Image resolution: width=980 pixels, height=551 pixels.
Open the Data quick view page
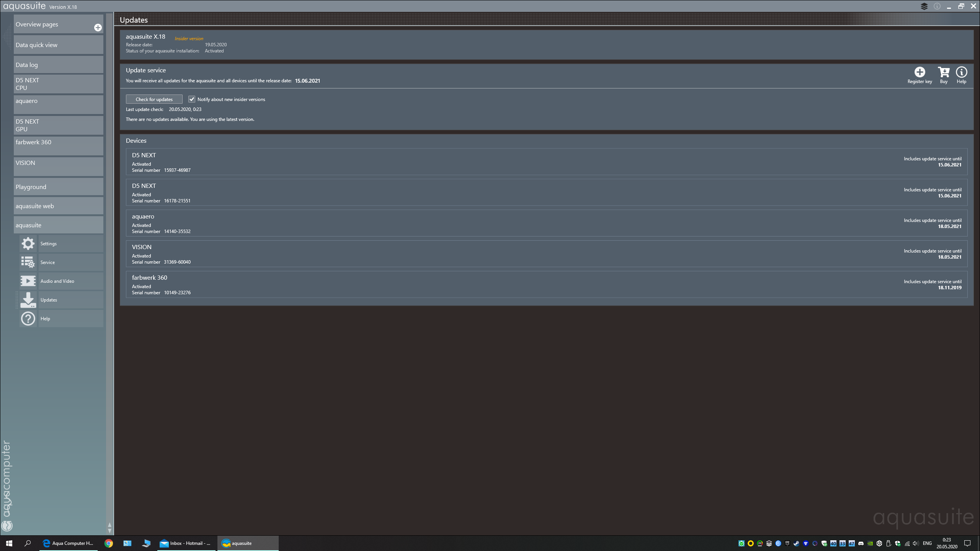[x=58, y=45]
